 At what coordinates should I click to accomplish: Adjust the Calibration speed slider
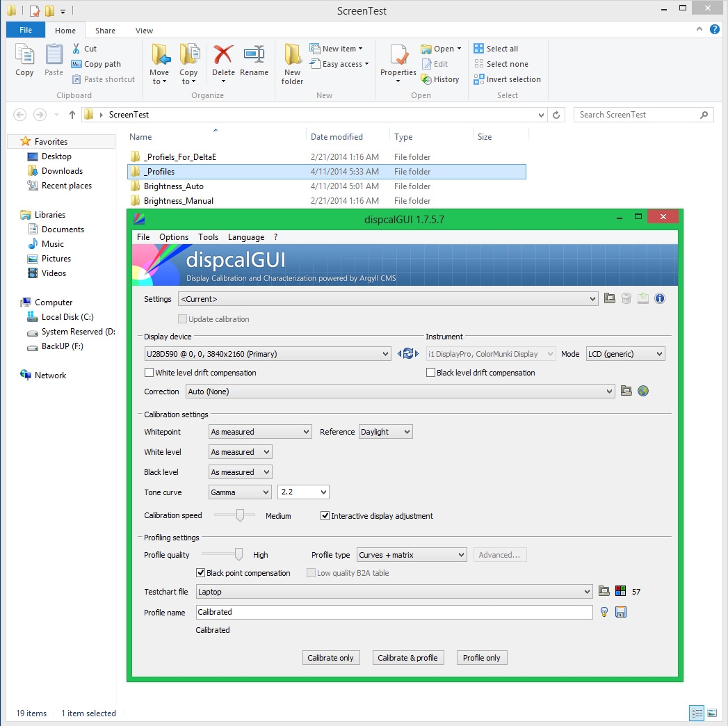click(x=240, y=515)
